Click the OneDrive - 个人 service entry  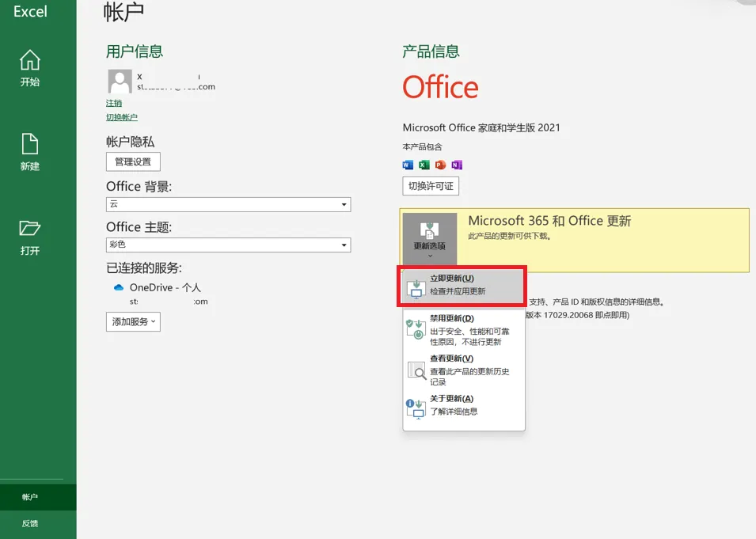point(165,287)
